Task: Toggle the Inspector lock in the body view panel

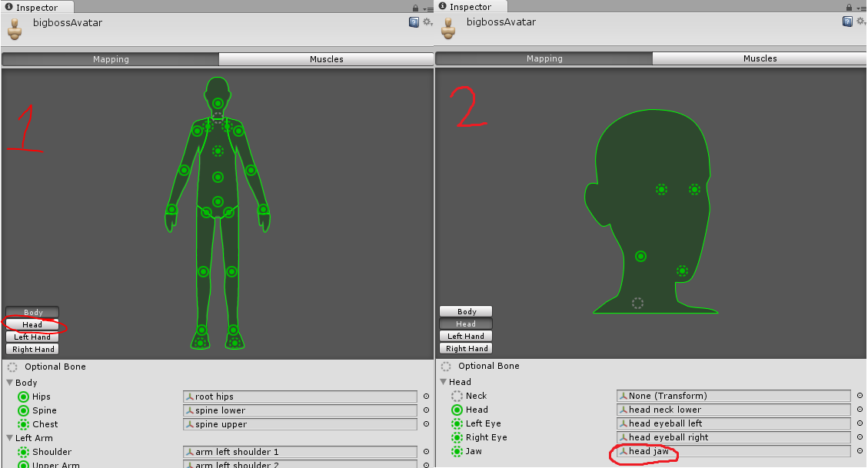Action: [x=415, y=8]
